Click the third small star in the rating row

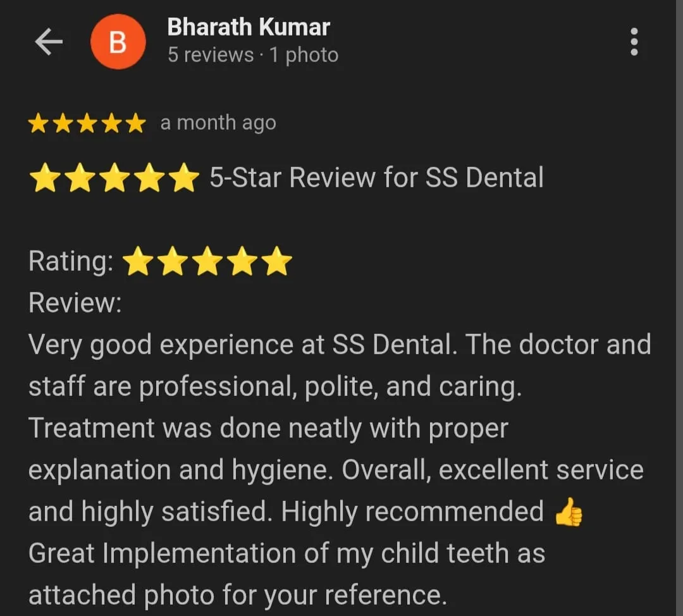tap(87, 123)
